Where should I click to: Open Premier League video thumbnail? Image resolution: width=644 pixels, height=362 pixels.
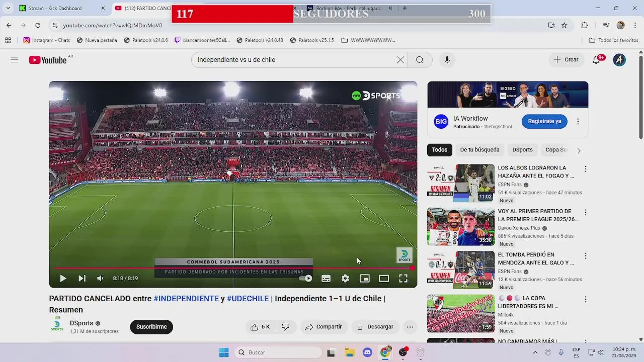[x=461, y=227]
